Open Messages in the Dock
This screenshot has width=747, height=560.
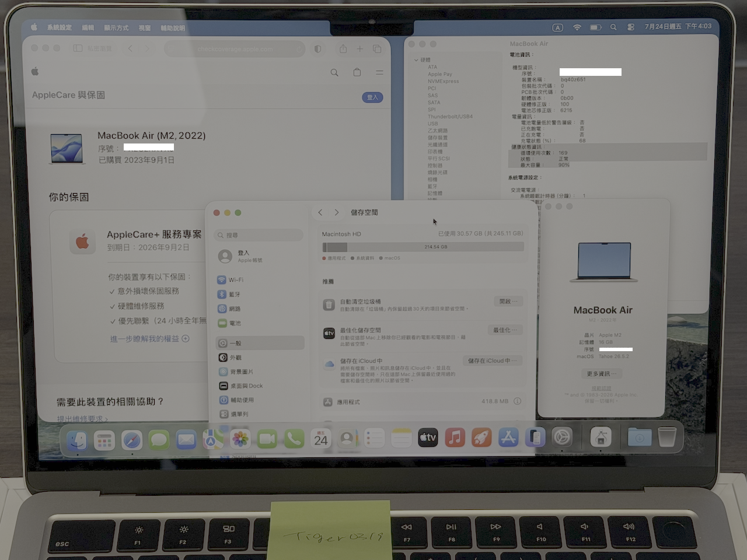159,440
